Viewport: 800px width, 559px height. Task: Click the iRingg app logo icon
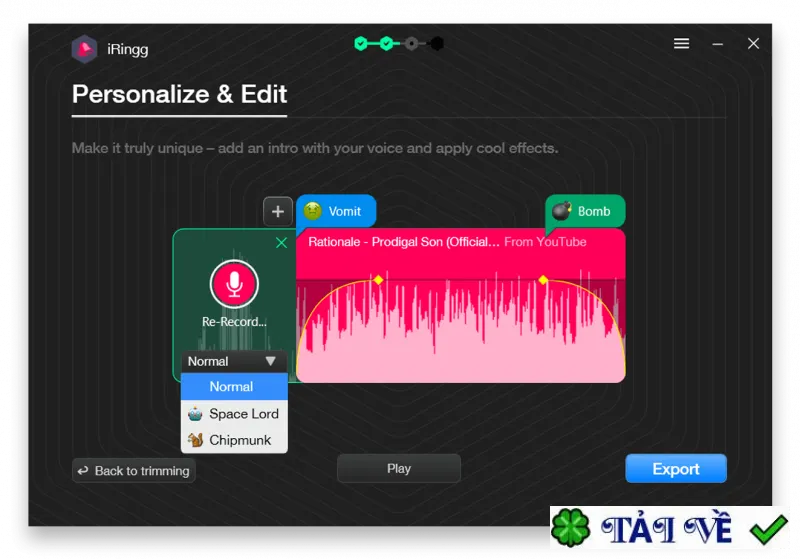84,49
